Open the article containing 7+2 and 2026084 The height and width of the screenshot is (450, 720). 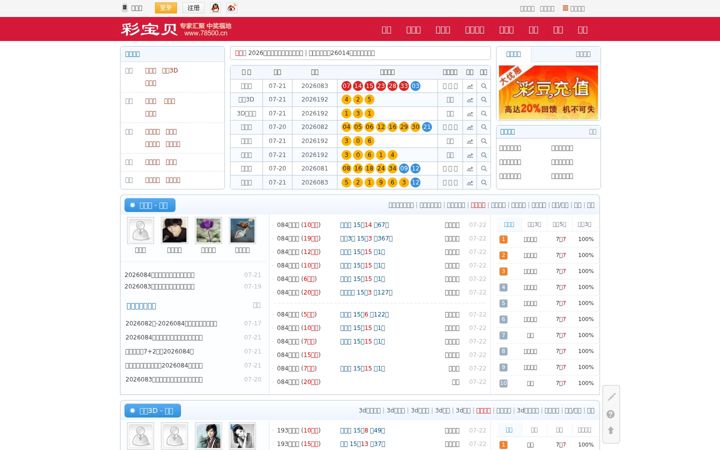(159, 352)
